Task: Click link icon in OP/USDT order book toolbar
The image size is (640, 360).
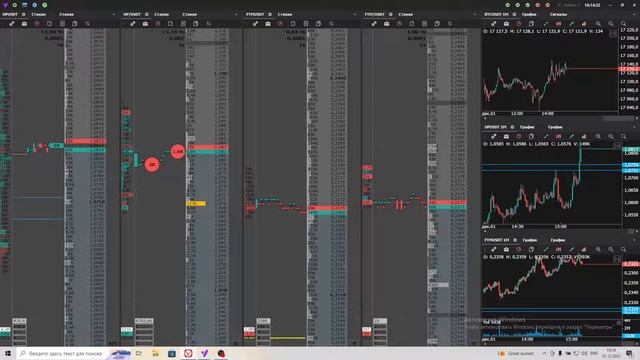Action: [133, 24]
